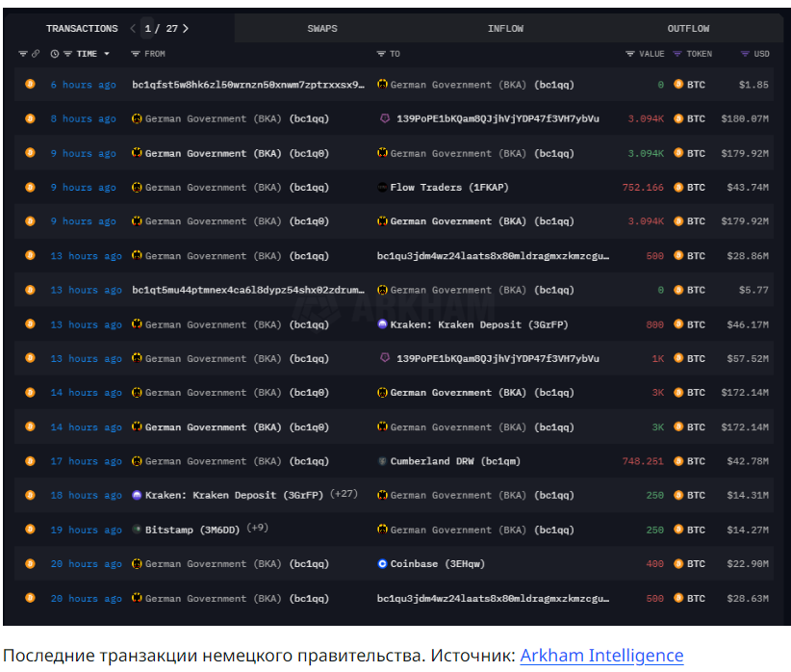Open the INFLOW tab

505,29
